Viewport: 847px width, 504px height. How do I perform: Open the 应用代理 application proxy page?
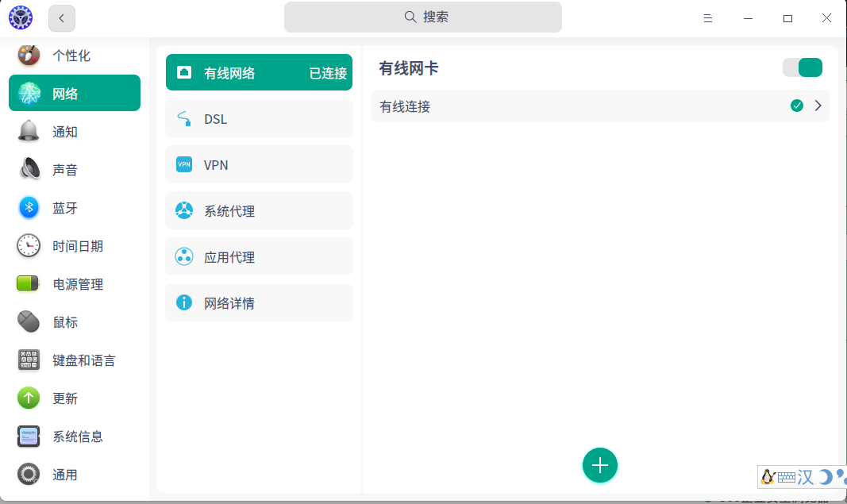tap(260, 256)
